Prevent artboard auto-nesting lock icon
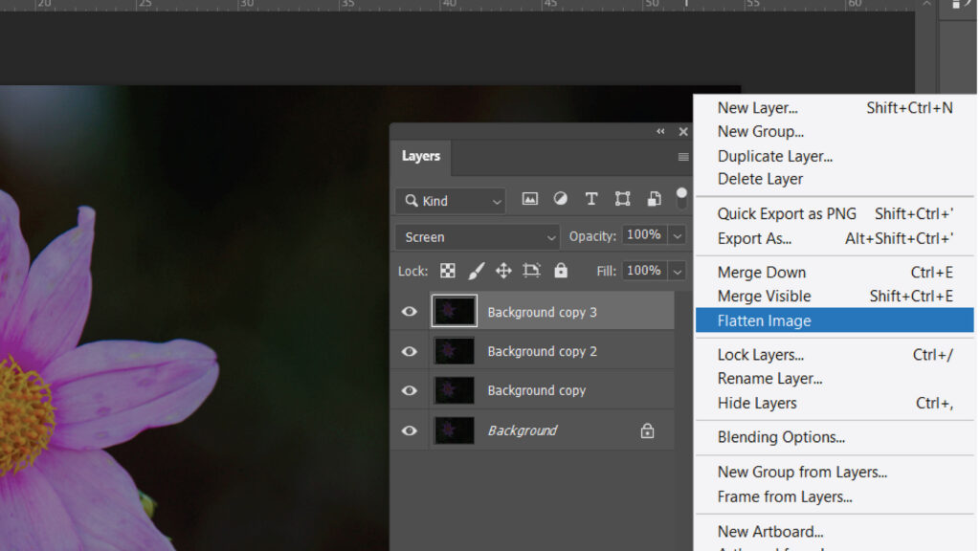 coord(531,271)
